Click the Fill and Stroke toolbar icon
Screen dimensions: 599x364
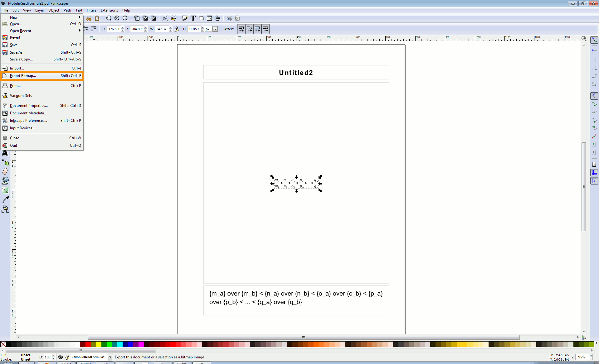coord(185,18)
